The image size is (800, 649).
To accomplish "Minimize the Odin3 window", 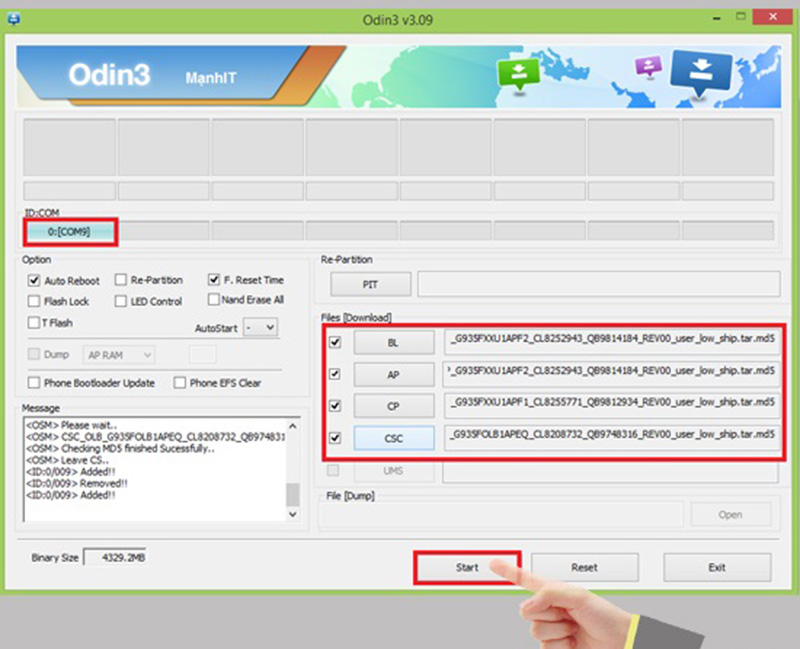I will click(717, 18).
